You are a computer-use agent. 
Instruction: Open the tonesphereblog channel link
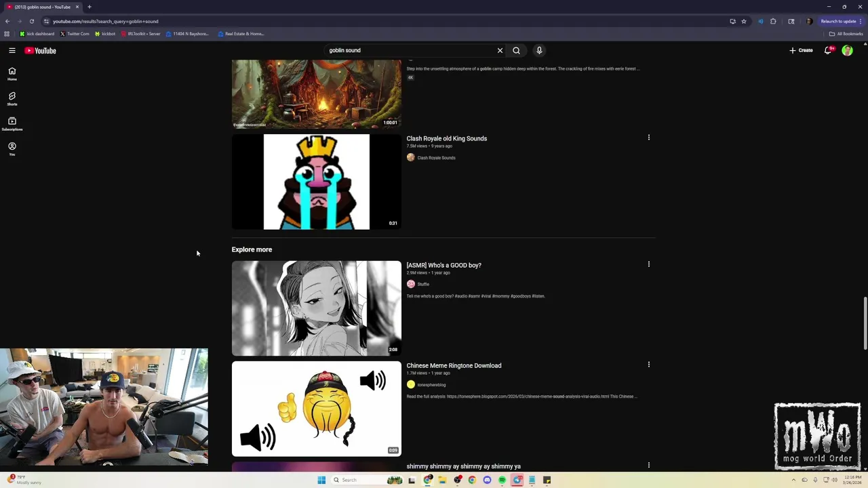[x=431, y=385]
